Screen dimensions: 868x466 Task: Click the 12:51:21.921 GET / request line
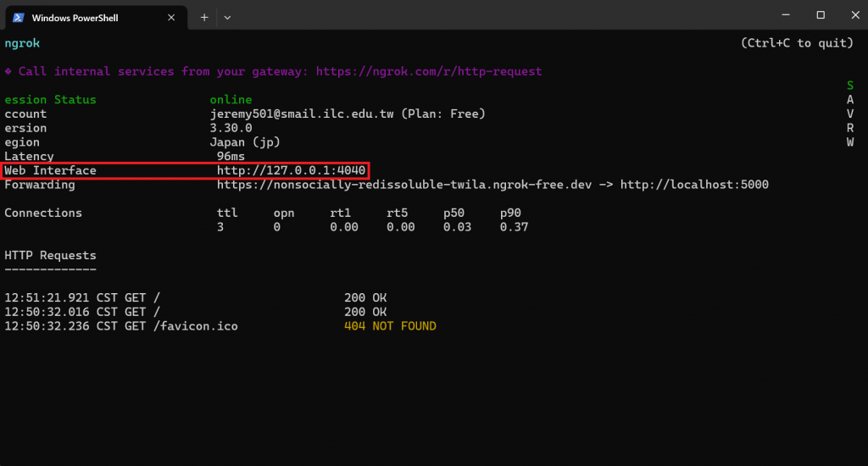[196, 297]
